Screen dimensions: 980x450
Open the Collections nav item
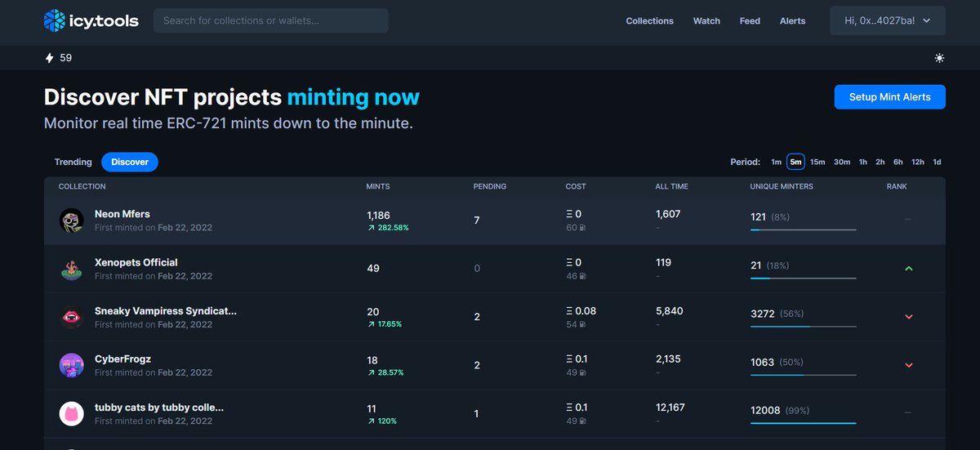[x=650, y=21]
